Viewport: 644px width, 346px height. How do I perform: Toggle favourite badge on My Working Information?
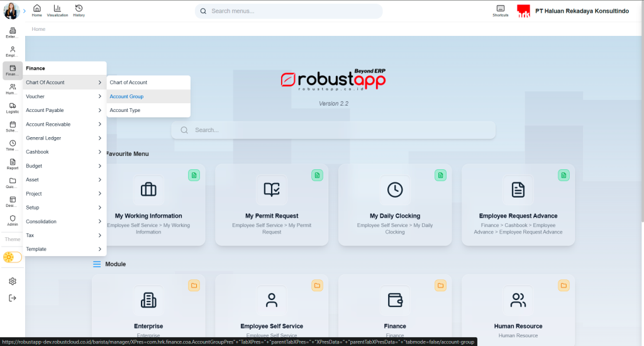click(194, 175)
